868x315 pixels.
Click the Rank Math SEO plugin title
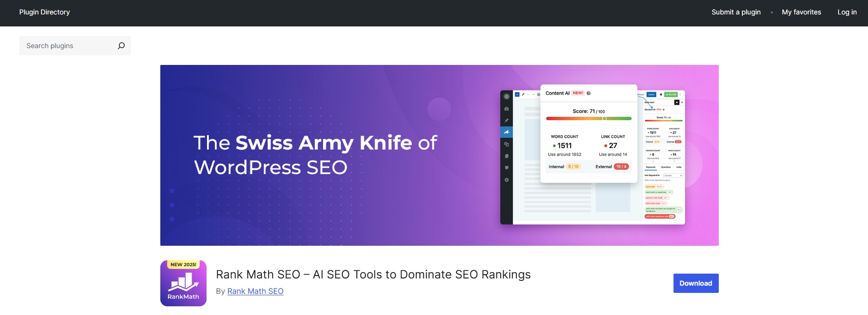pyautogui.click(x=373, y=275)
